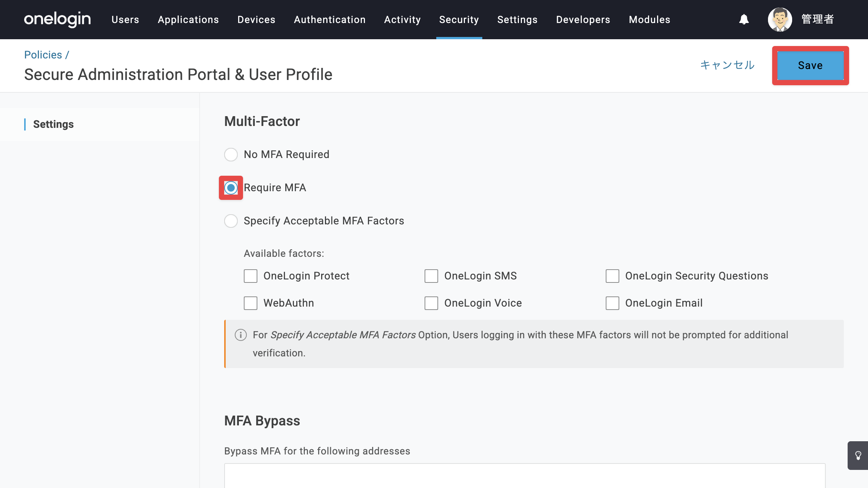Image resolution: width=868 pixels, height=488 pixels.
Task: Click the Multi-Factor section heading
Action: [x=262, y=121]
